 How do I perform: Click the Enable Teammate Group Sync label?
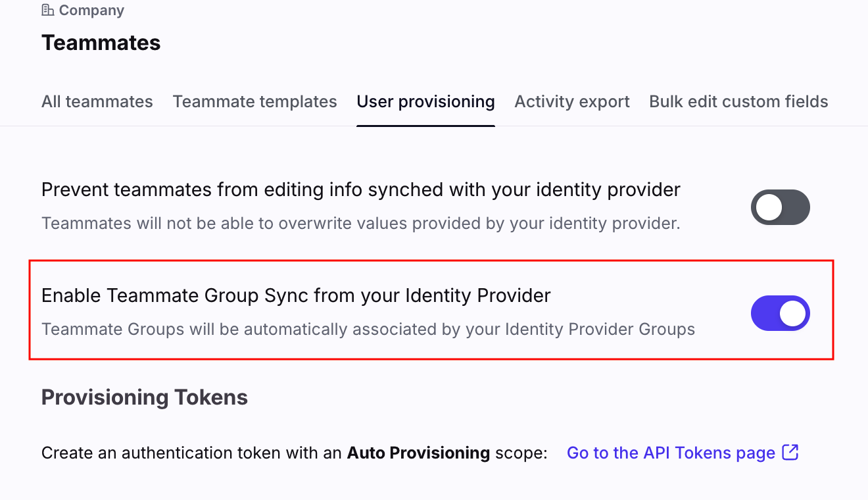coord(296,296)
